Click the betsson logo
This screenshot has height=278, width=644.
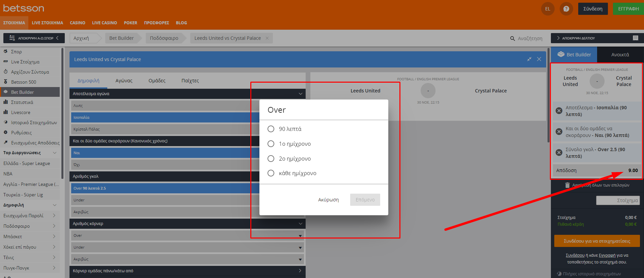24,8
